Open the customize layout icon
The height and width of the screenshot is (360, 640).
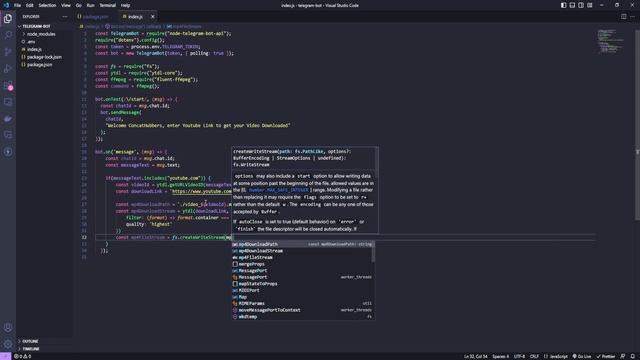[590, 5]
